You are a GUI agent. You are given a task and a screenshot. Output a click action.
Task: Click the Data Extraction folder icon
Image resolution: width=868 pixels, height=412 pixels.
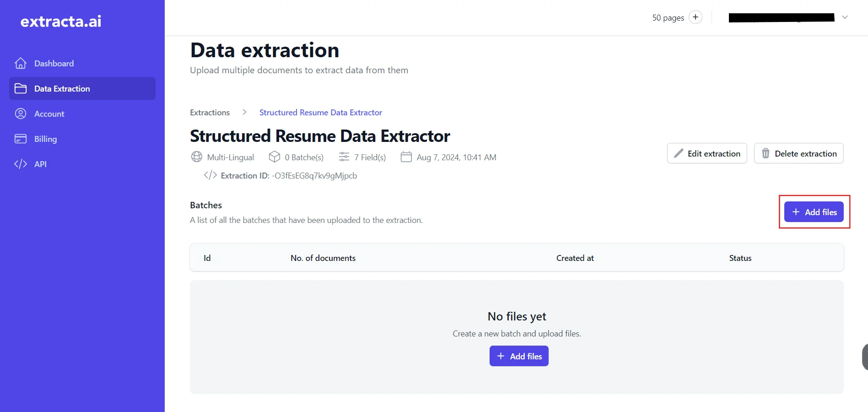(21, 88)
